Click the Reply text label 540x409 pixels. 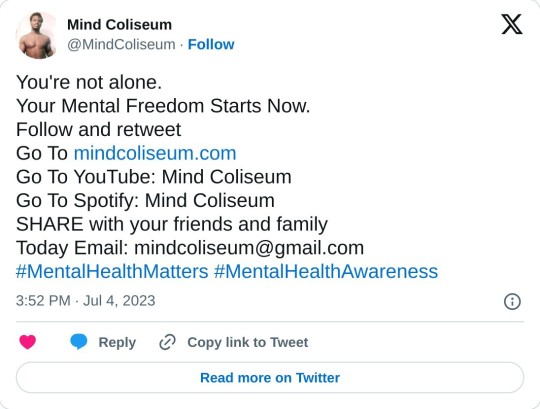point(117,342)
